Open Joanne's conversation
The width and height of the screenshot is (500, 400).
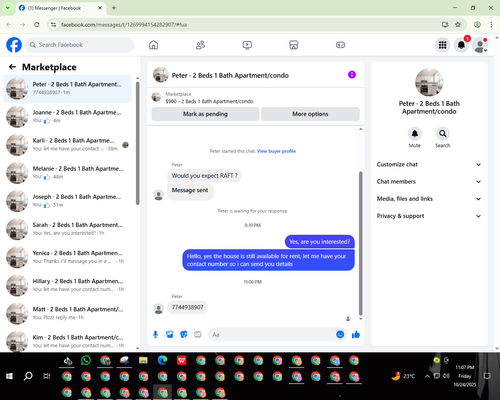coord(67,116)
